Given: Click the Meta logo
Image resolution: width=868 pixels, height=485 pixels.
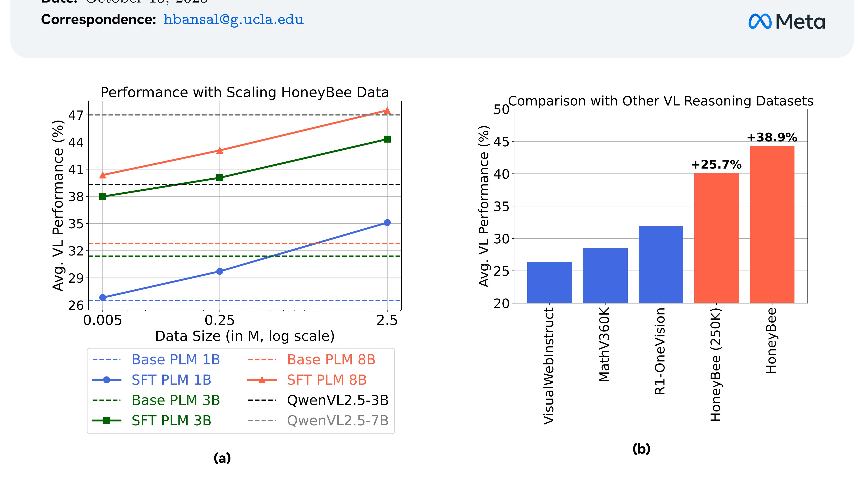Looking at the screenshot, I should pyautogui.click(x=786, y=22).
